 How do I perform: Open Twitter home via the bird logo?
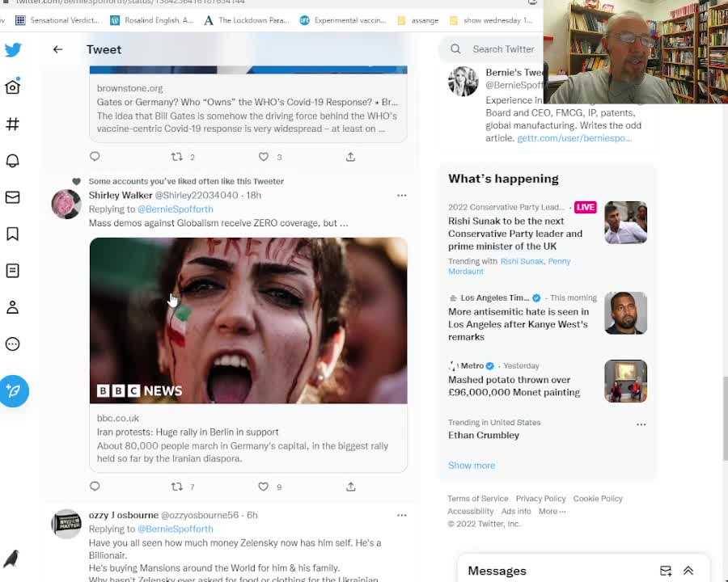pyautogui.click(x=13, y=49)
